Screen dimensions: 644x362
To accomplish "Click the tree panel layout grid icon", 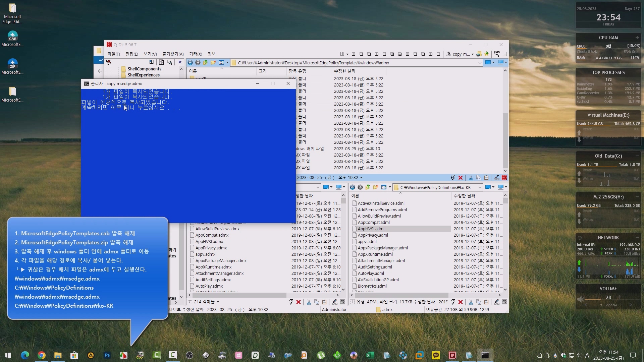I will (x=151, y=62).
